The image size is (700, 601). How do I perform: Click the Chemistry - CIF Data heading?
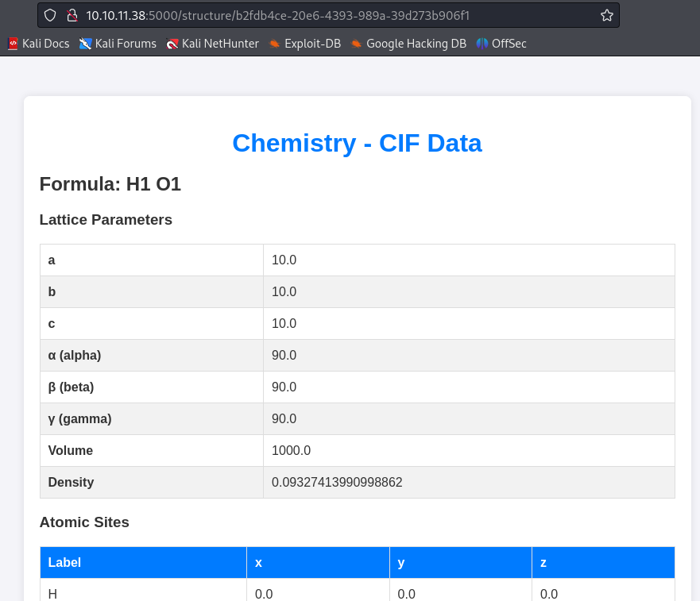(357, 143)
